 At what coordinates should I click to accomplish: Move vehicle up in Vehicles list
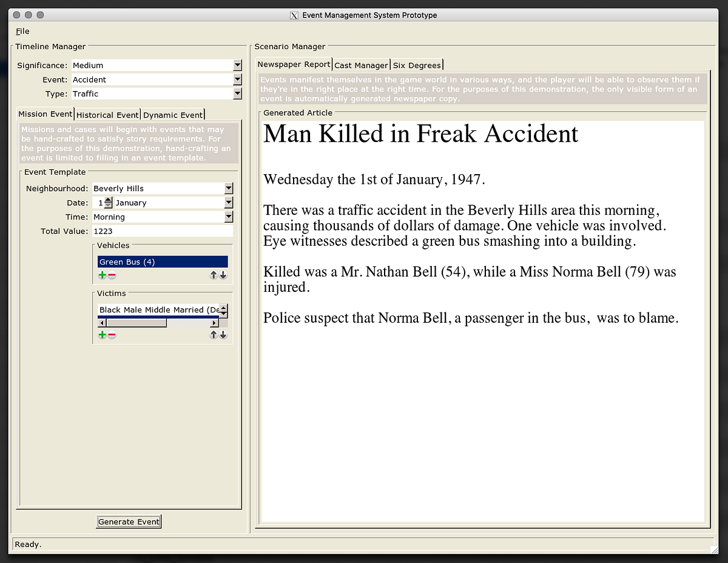coord(214,275)
